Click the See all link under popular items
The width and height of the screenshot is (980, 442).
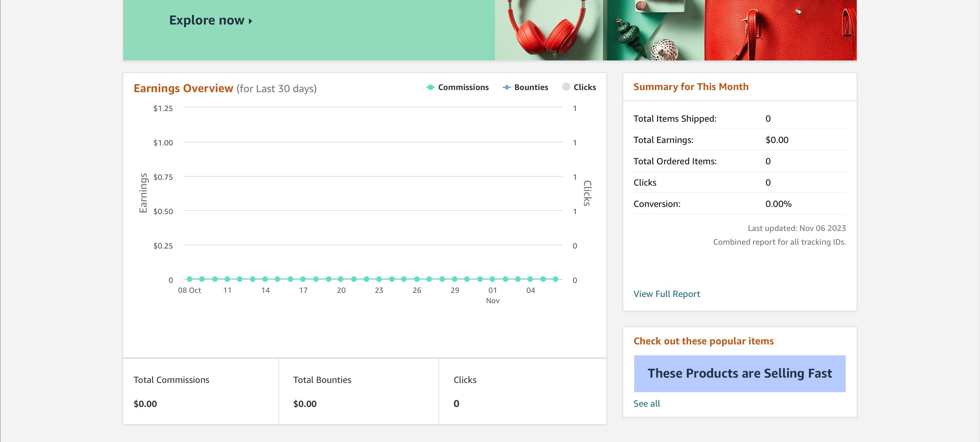click(x=647, y=404)
